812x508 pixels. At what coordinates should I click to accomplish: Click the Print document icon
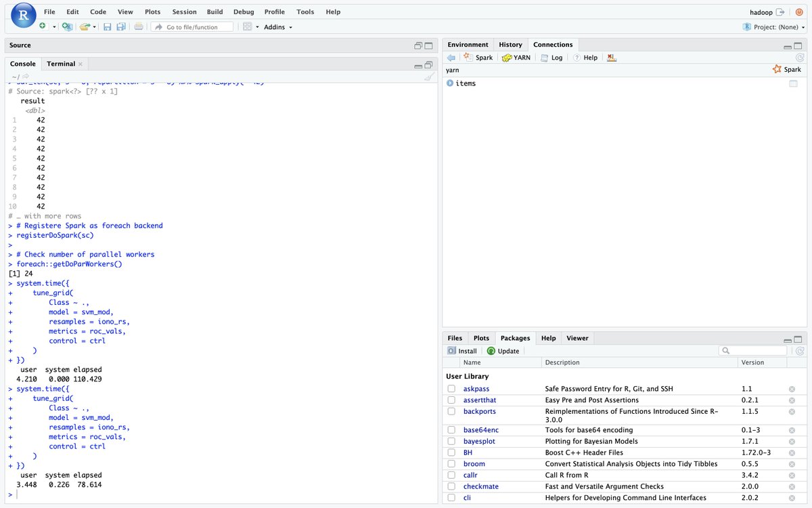pyautogui.click(x=138, y=26)
